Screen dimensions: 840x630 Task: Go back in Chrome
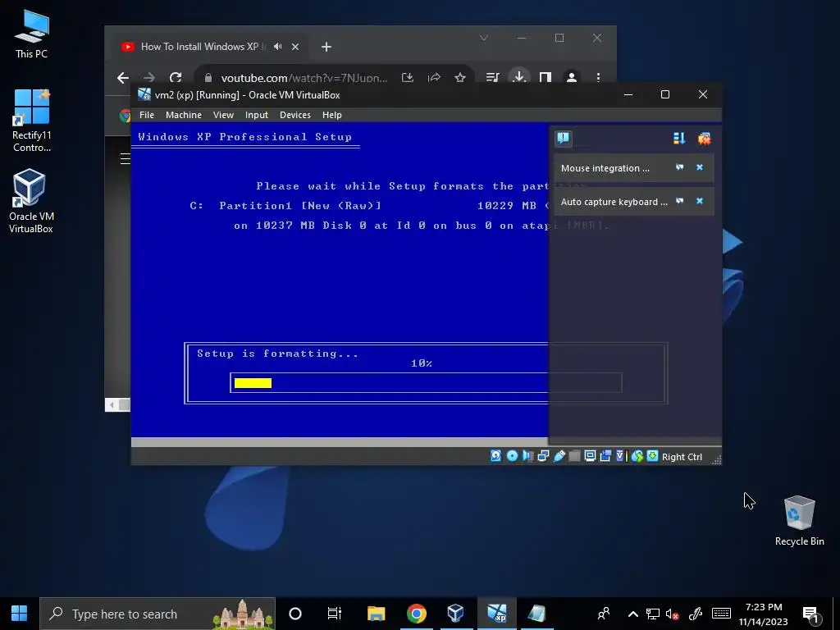tap(123, 78)
